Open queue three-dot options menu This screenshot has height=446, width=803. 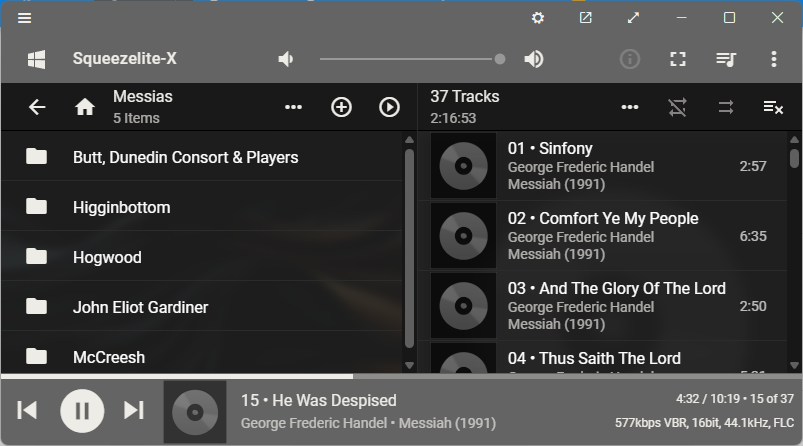pyautogui.click(x=630, y=107)
